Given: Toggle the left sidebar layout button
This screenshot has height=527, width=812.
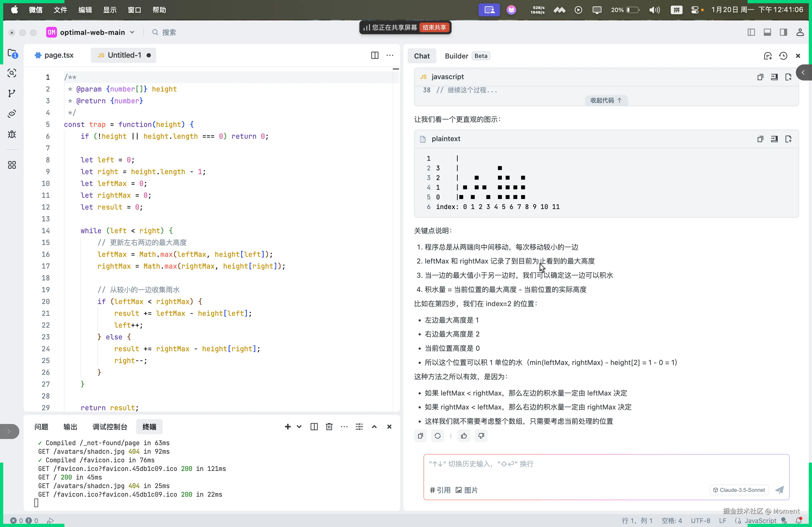Looking at the screenshot, I should pyautogui.click(x=751, y=32).
